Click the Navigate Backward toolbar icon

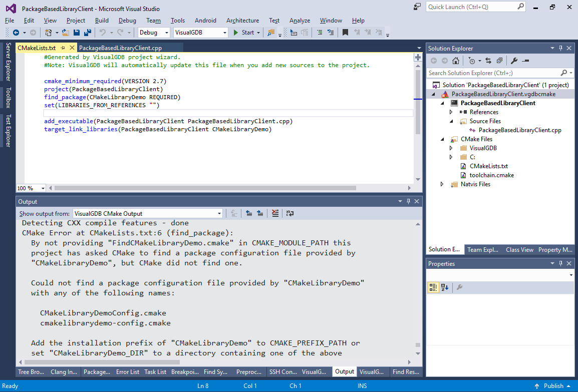click(17, 32)
